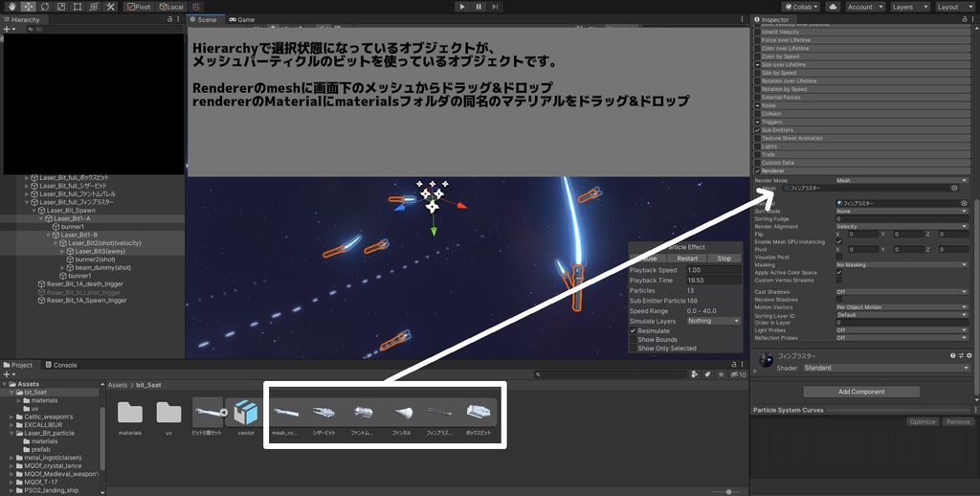Viewport: 980px width, 496px height.
Task: Enable Show Only Selected checkbox
Action: point(634,349)
